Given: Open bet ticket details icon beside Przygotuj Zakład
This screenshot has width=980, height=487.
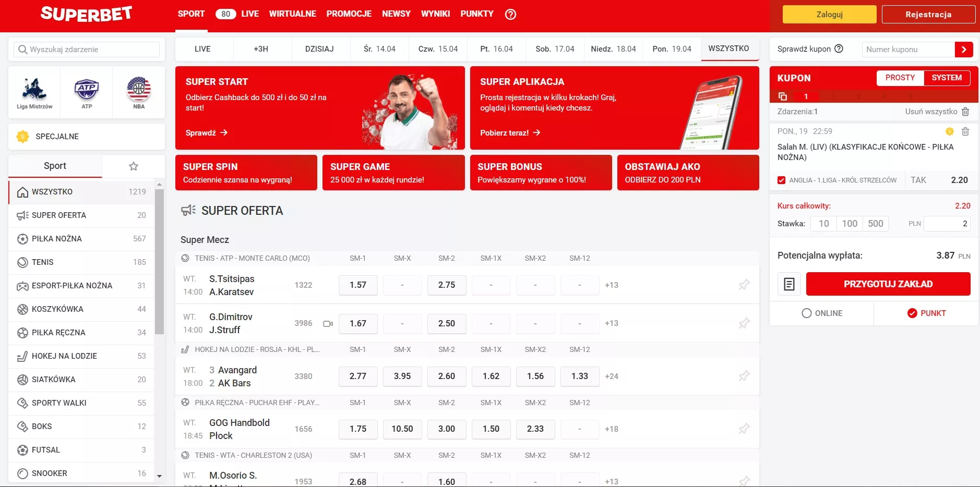Looking at the screenshot, I should point(789,284).
